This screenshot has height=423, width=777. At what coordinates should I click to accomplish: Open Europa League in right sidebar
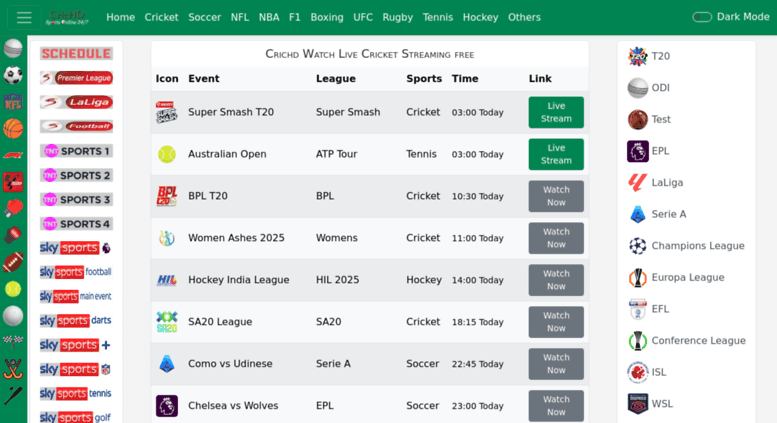click(x=676, y=278)
